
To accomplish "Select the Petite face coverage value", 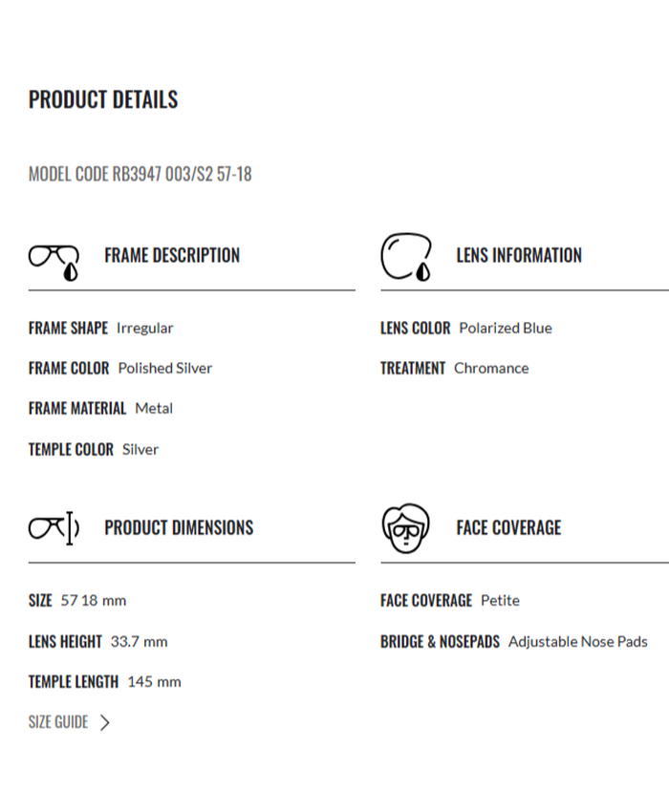I will point(501,600).
